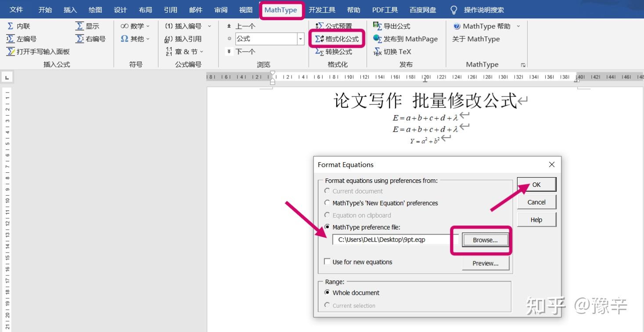This screenshot has width=644, height=332.
Task: Open the PDF工具 tab
Action: click(x=385, y=10)
